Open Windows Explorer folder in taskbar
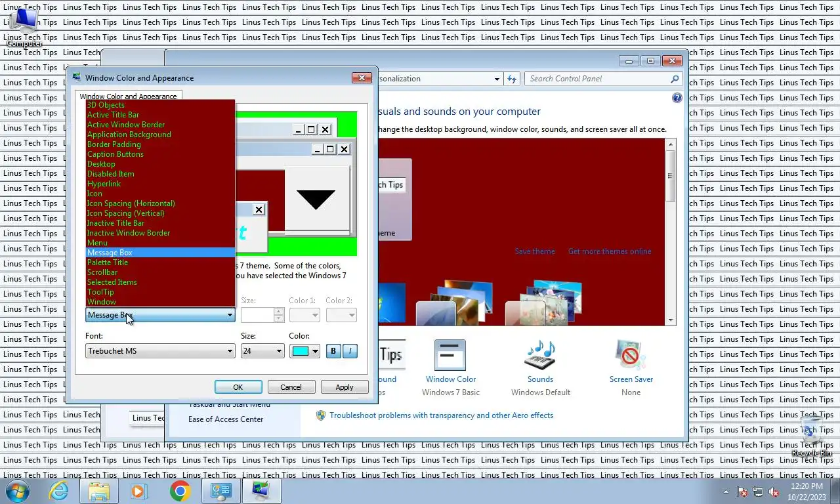The height and width of the screenshot is (504, 840). pyautogui.click(x=99, y=491)
